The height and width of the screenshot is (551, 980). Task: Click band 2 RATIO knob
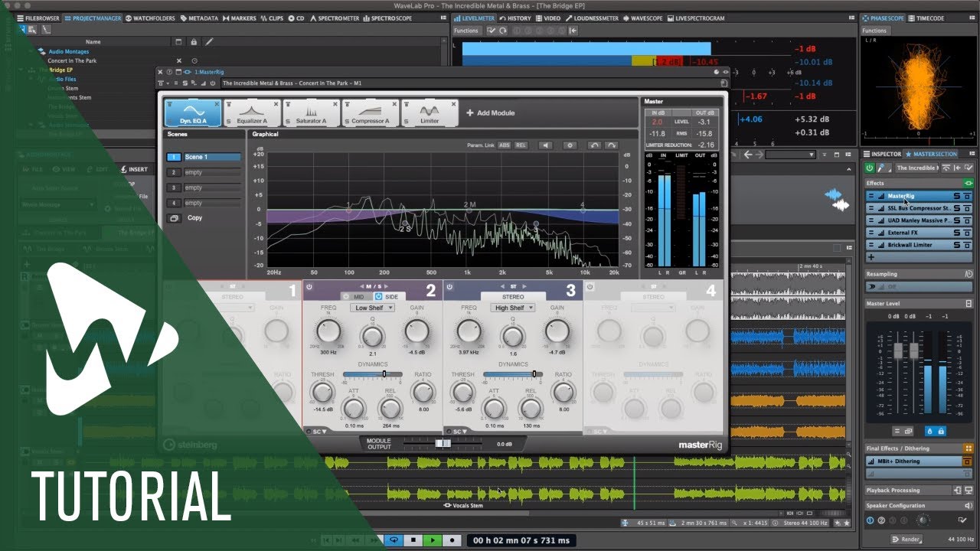click(x=423, y=393)
